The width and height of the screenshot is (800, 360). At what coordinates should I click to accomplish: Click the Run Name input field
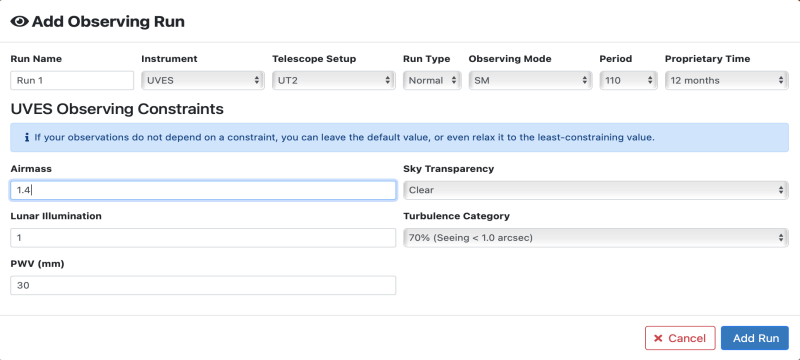click(x=72, y=81)
